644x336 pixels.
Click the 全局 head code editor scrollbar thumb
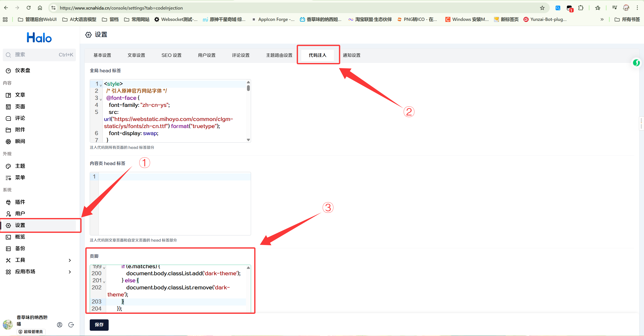pyautogui.click(x=248, y=88)
